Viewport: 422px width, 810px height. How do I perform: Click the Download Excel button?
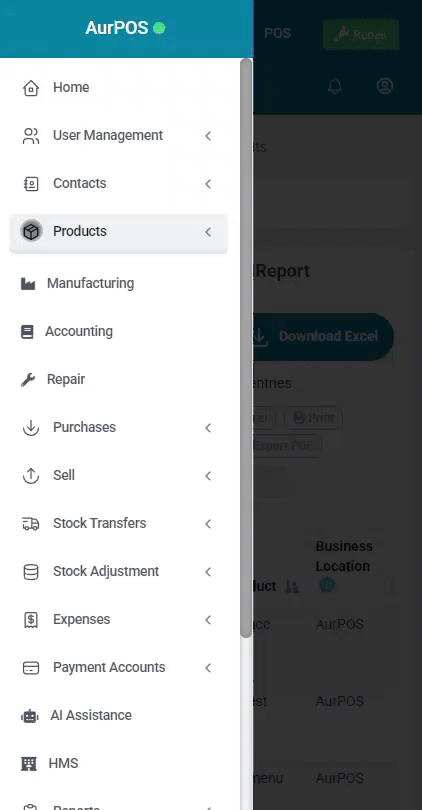pos(323,336)
